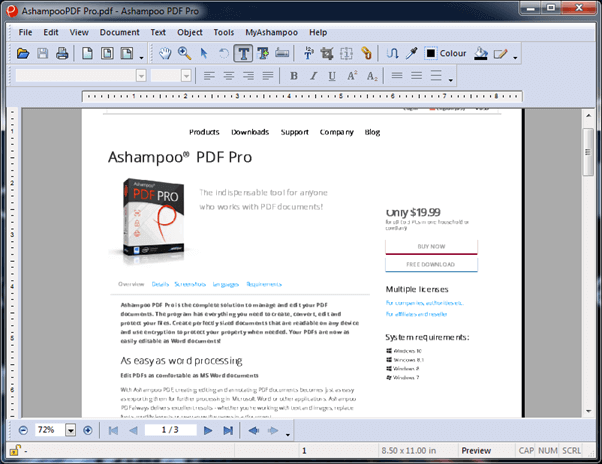Switch to single page layout view

point(88,53)
